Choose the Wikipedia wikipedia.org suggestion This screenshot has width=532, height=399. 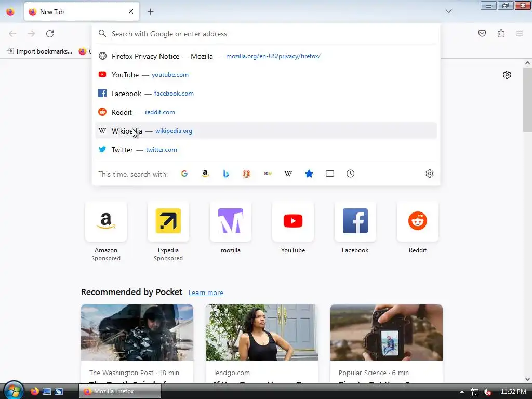pos(266,130)
